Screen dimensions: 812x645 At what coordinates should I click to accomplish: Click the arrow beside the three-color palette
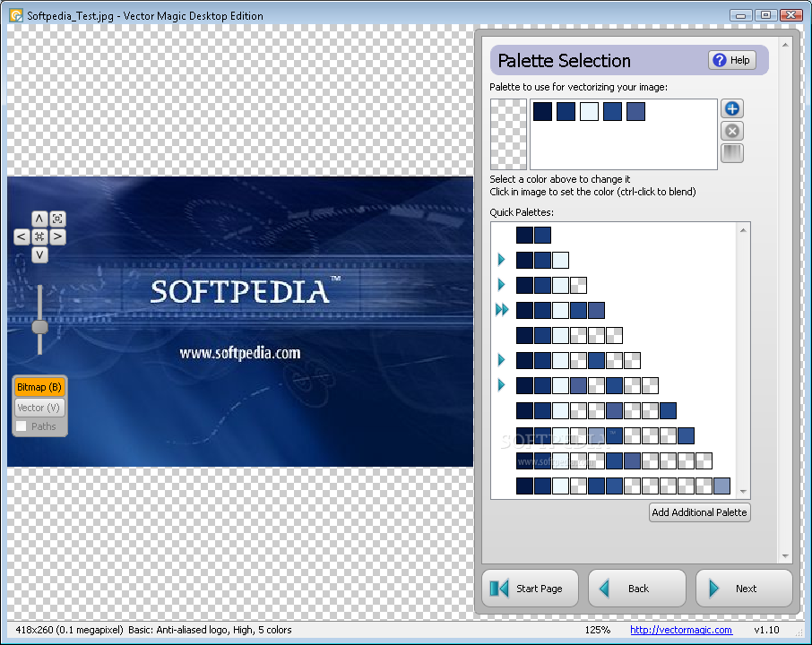pyautogui.click(x=501, y=260)
